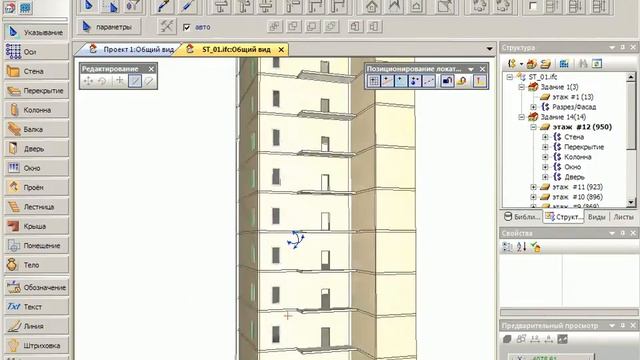Open Свойства panel options dropdown arrow

point(612,233)
